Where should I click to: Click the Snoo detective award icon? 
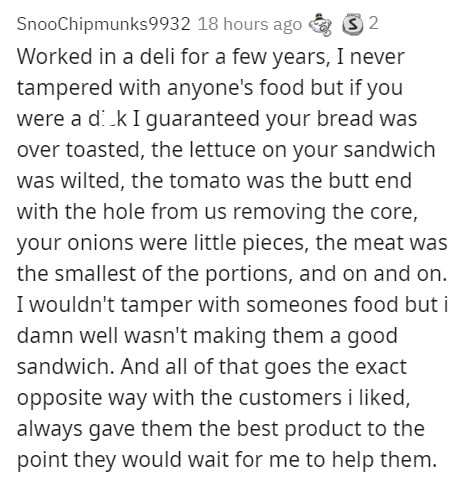tap(320, 24)
